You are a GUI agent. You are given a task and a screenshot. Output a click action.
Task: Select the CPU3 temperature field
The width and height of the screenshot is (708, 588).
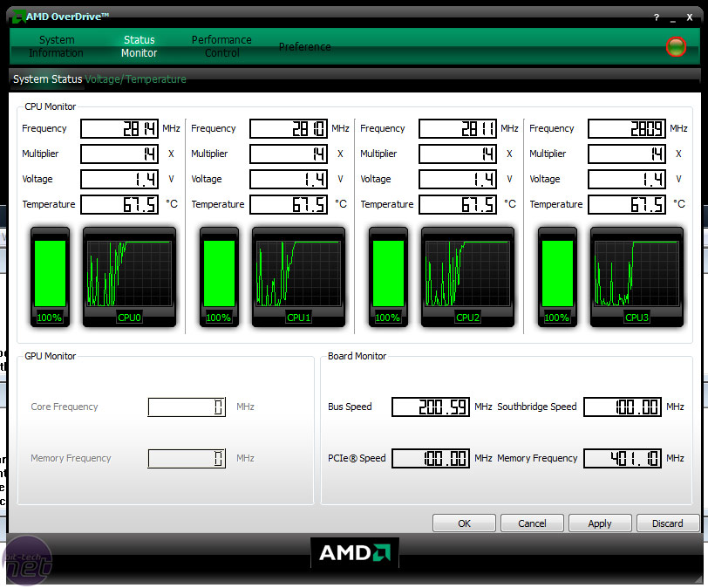point(627,205)
